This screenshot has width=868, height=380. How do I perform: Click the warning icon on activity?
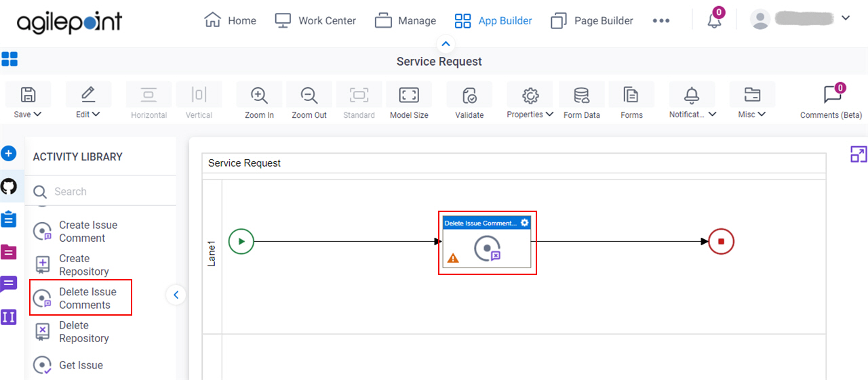[453, 258]
